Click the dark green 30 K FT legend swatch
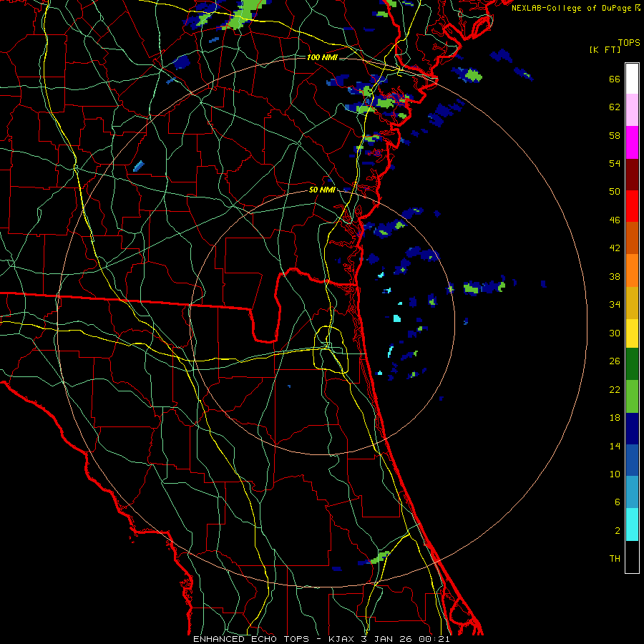The width and height of the screenshot is (644, 644). point(632,364)
